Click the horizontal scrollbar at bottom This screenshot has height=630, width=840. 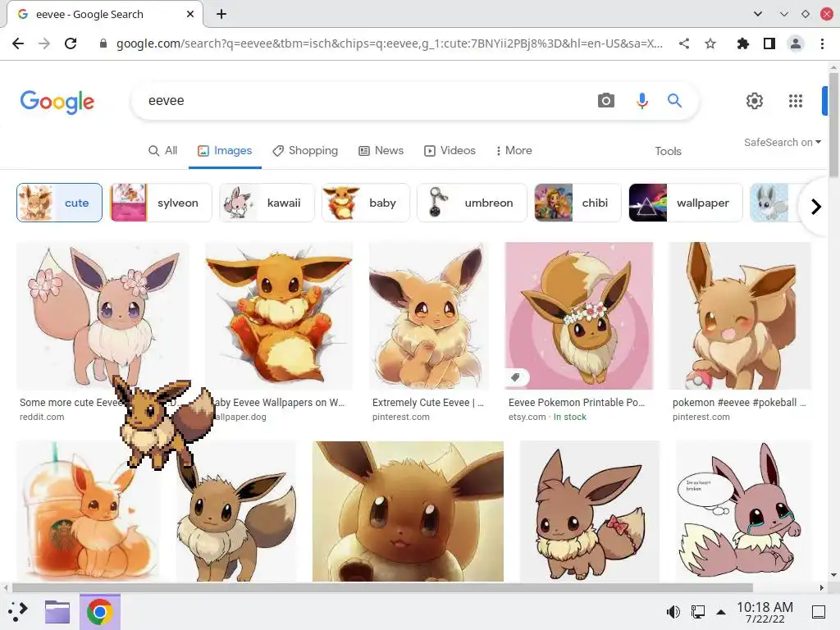point(382,587)
